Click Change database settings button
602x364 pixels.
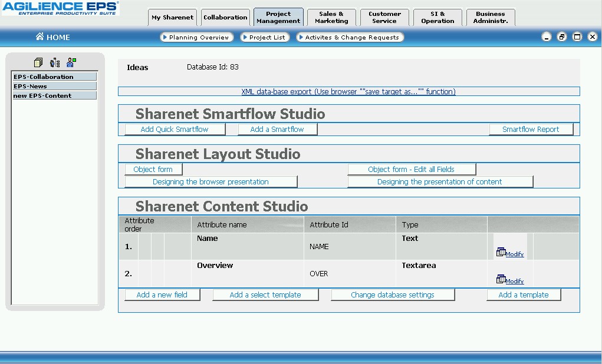pyautogui.click(x=392, y=295)
